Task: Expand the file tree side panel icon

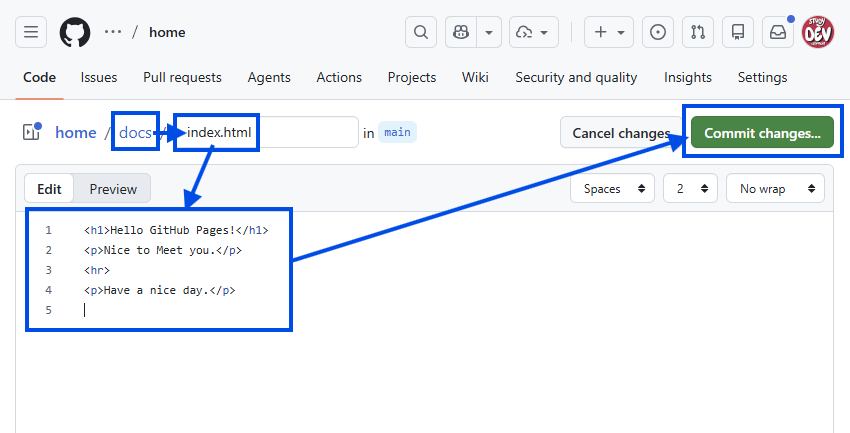Action: pos(31,132)
